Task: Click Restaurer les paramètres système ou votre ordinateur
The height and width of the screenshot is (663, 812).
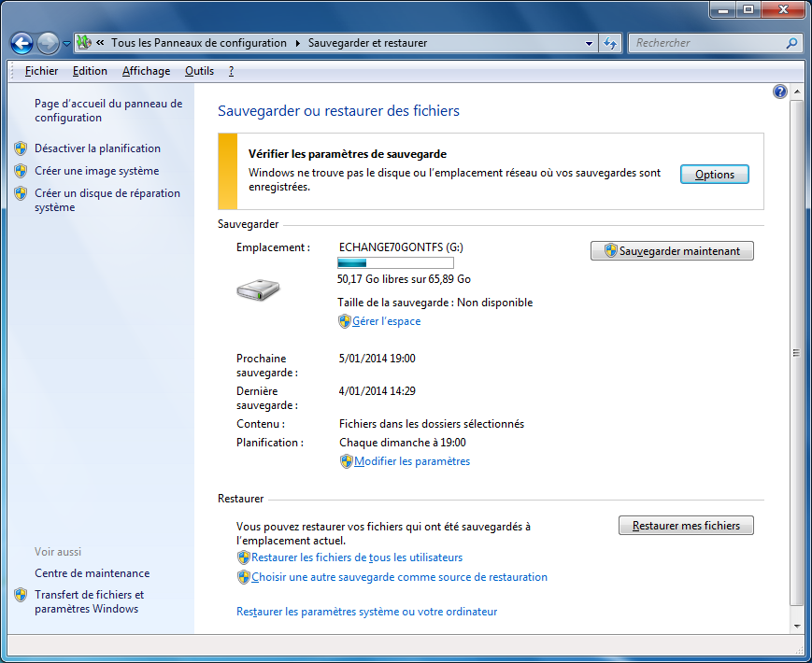Action: pyautogui.click(x=366, y=612)
